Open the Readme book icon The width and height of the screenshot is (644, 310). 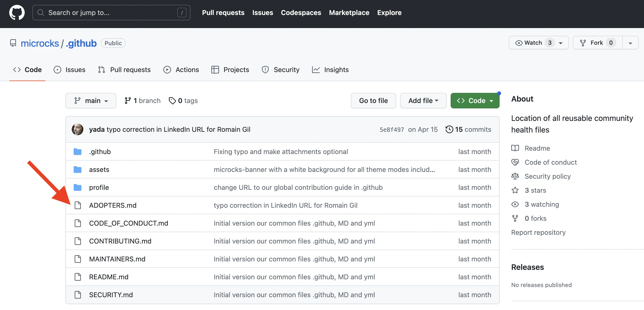(x=515, y=148)
